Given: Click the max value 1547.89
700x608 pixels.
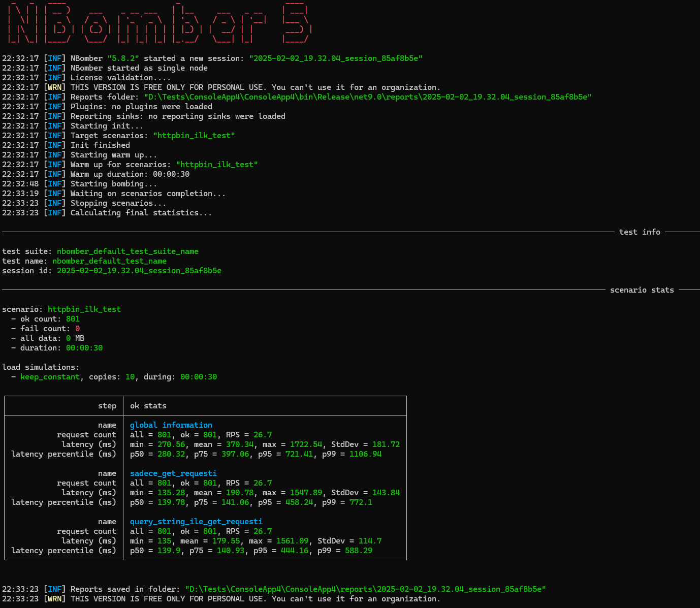Looking at the screenshot, I should pos(306,493).
